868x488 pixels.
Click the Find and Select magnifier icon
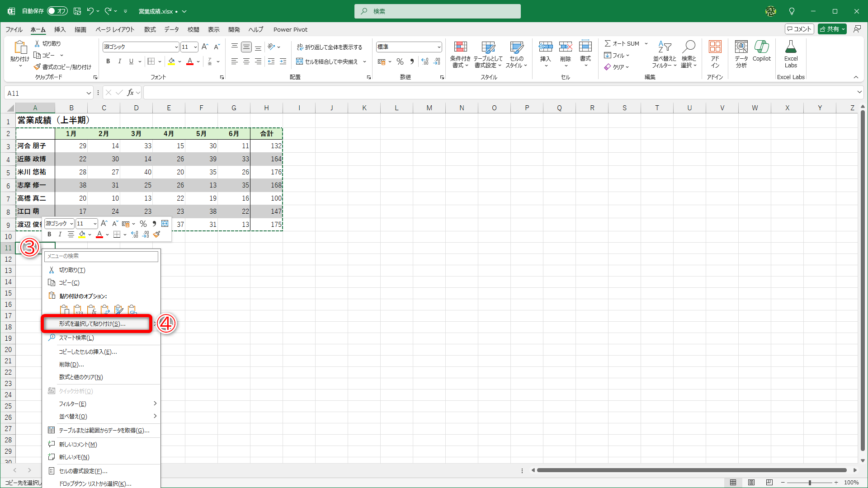(x=689, y=47)
